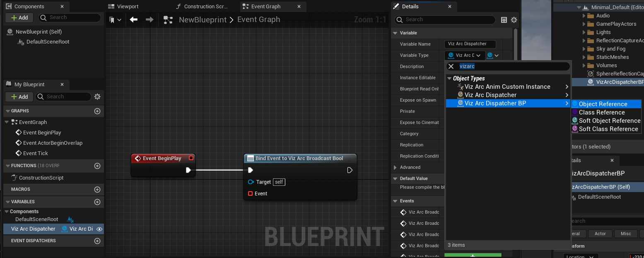Click the forward navigation arrow in Event Graph

[150, 19]
